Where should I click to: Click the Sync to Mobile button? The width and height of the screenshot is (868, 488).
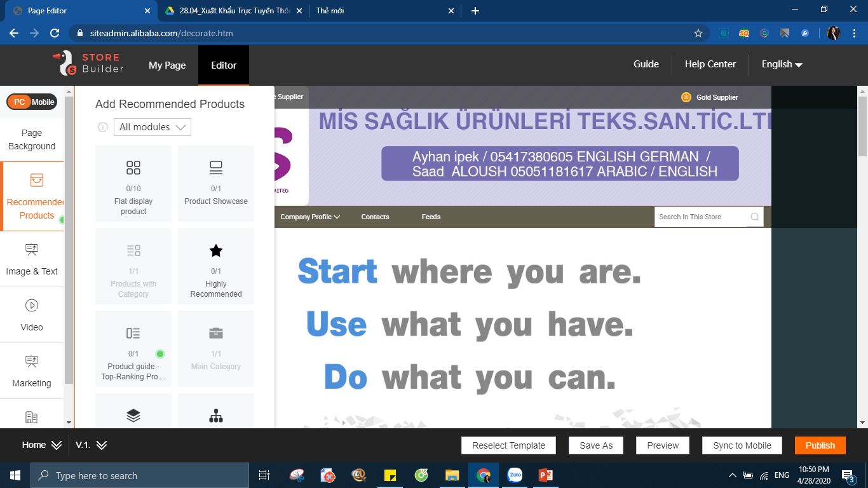(742, 445)
